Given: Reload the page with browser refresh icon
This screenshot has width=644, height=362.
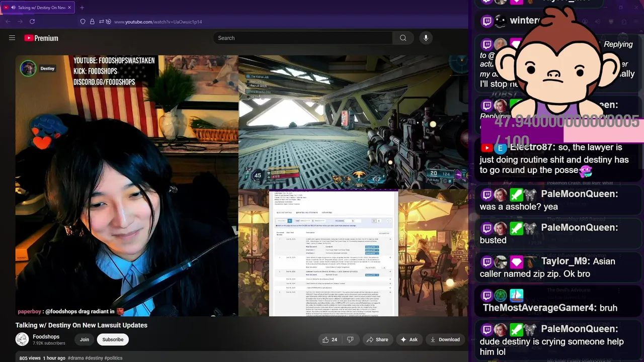Looking at the screenshot, I should (x=32, y=22).
